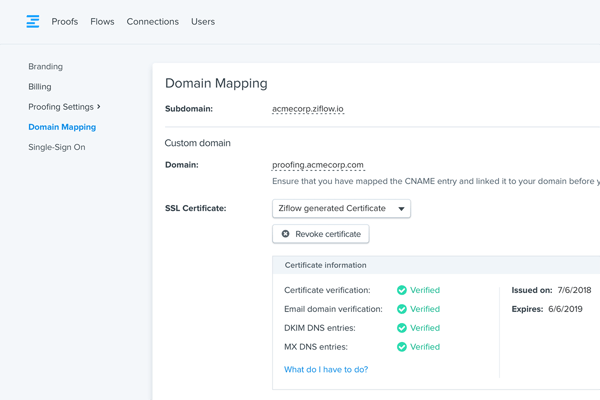The width and height of the screenshot is (600, 400).
Task: Select Domain Mapping in sidebar
Action: click(x=62, y=127)
